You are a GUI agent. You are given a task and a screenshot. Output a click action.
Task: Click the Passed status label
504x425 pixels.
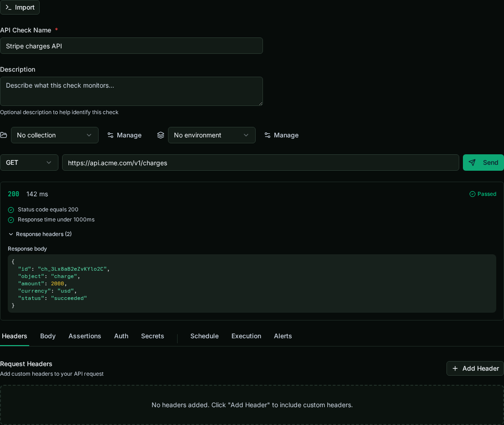(x=487, y=194)
